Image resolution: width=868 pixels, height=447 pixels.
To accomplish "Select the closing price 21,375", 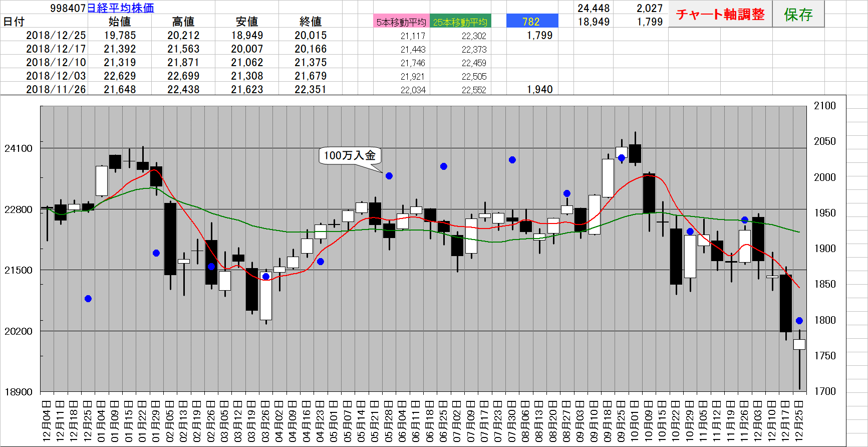I will [311, 62].
